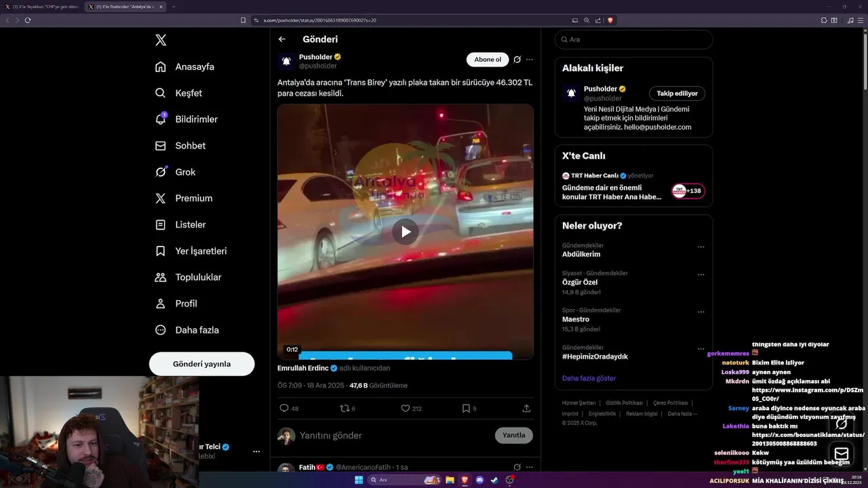Image resolution: width=868 pixels, height=488 pixels.
Task: Open Steam from the taskbar
Action: [x=494, y=480]
